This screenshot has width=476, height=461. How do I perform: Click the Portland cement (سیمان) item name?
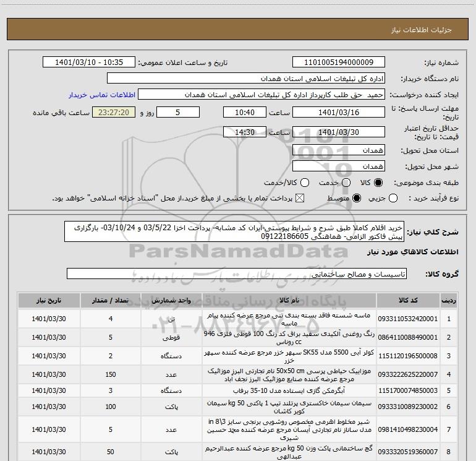[x=289, y=407]
